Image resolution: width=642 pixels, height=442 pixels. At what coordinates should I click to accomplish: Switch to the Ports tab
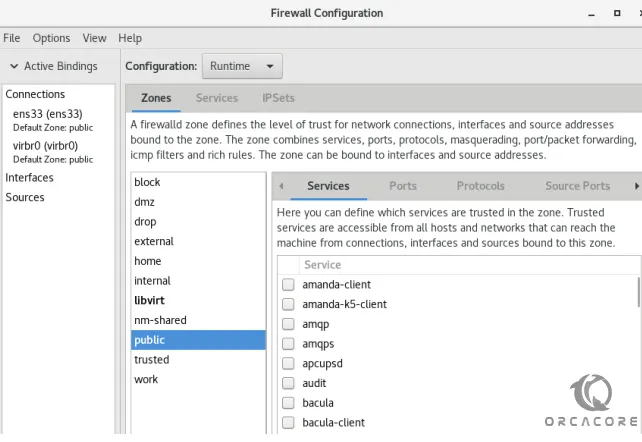[x=403, y=186]
